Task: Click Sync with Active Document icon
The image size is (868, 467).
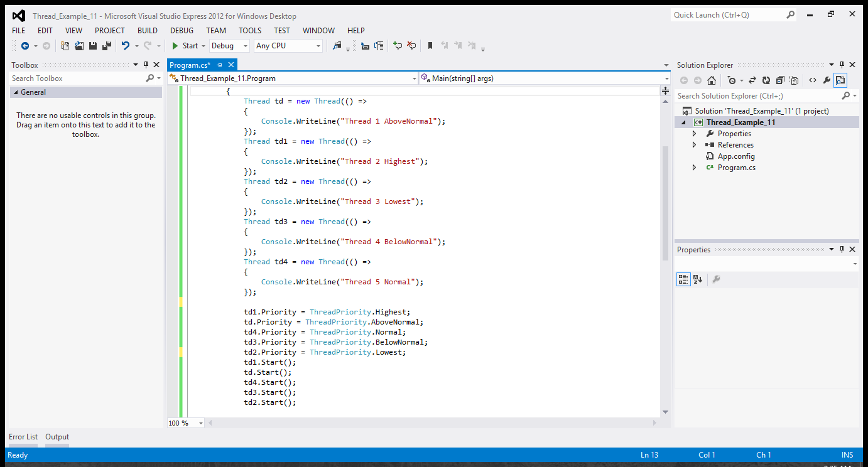Action: pos(752,80)
